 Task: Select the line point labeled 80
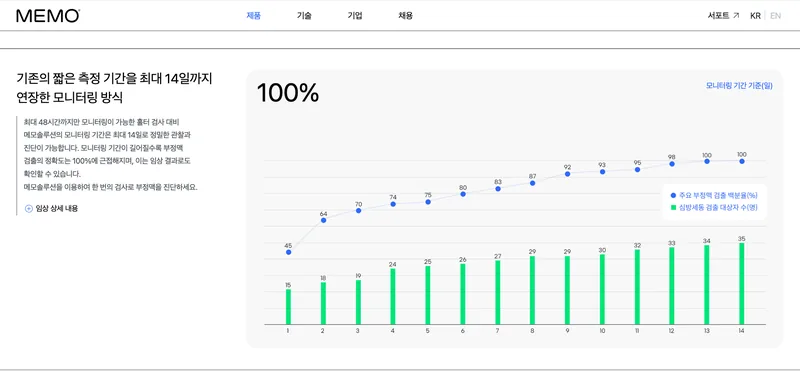pyautogui.click(x=463, y=194)
